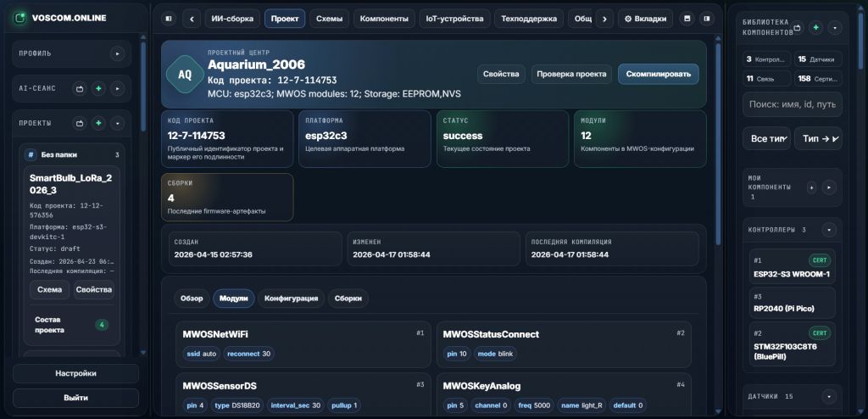This screenshot has width=868, height=419.
Task: Open Свойства of SmartBulb_LoRa project
Action: point(93,289)
